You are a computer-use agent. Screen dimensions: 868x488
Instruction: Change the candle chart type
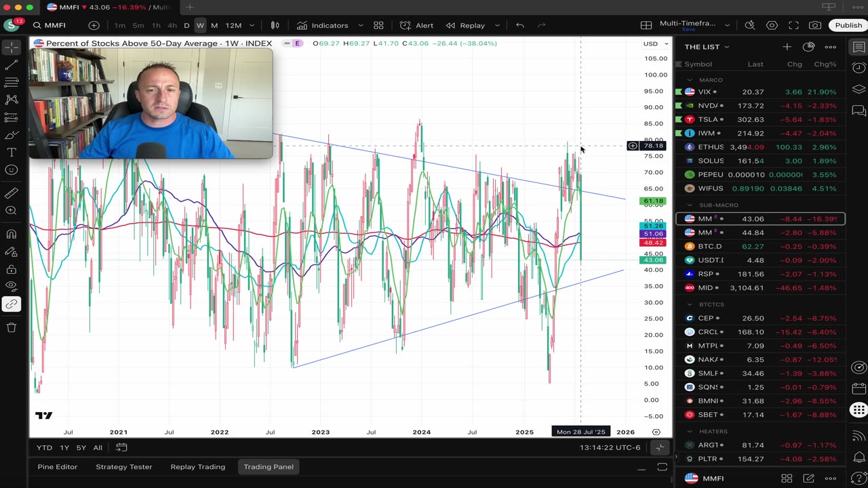click(275, 25)
